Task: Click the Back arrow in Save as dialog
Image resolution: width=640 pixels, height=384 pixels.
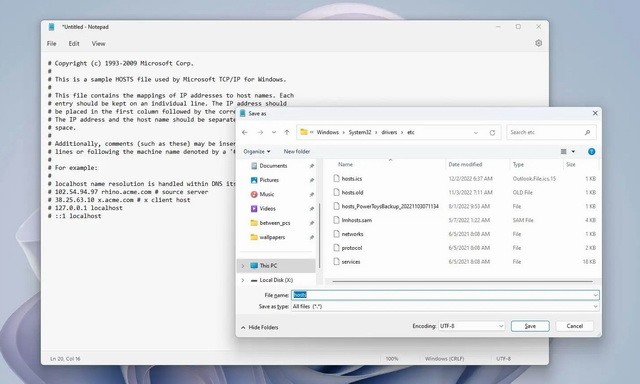Action: pos(244,133)
